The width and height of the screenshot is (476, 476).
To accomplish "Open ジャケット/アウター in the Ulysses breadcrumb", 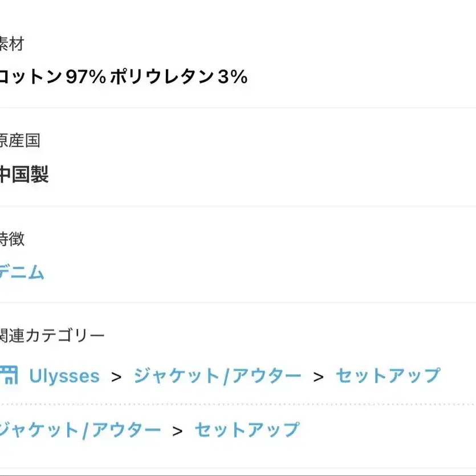I will [x=217, y=376].
